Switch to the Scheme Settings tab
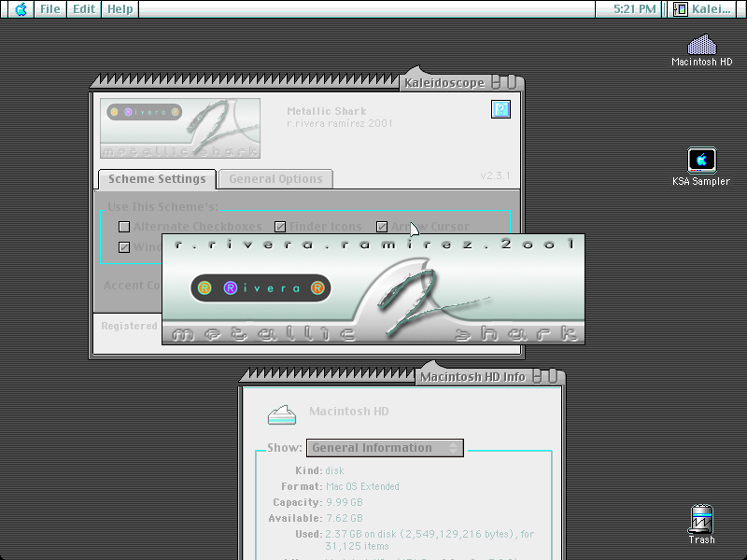 157,179
